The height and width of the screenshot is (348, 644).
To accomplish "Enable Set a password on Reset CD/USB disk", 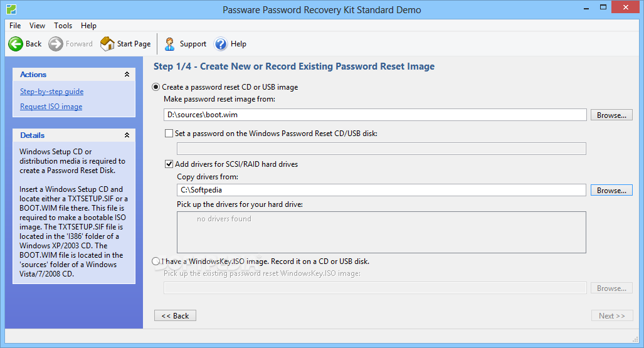I will click(x=169, y=134).
